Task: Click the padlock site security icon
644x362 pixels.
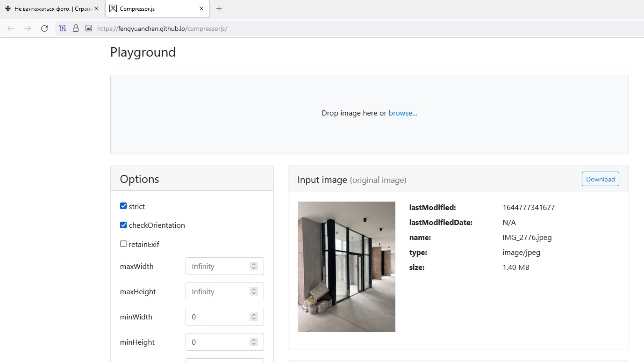Action: tap(76, 29)
